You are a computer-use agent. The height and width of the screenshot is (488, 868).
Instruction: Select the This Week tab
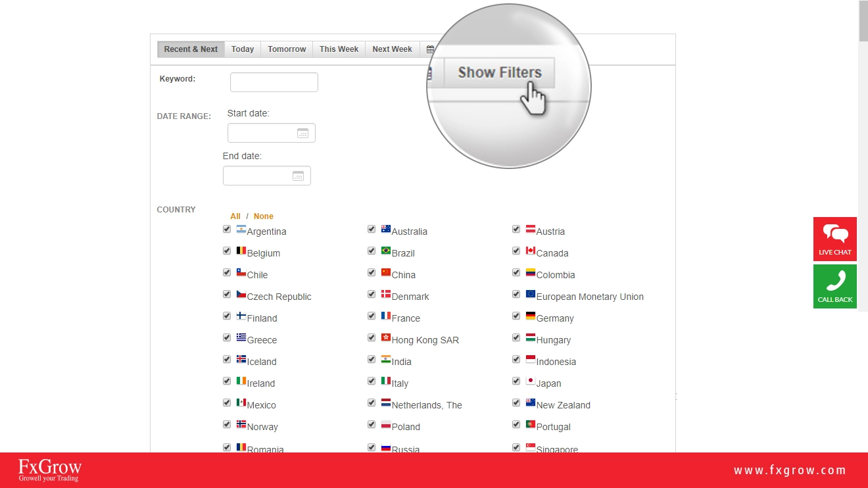click(339, 49)
